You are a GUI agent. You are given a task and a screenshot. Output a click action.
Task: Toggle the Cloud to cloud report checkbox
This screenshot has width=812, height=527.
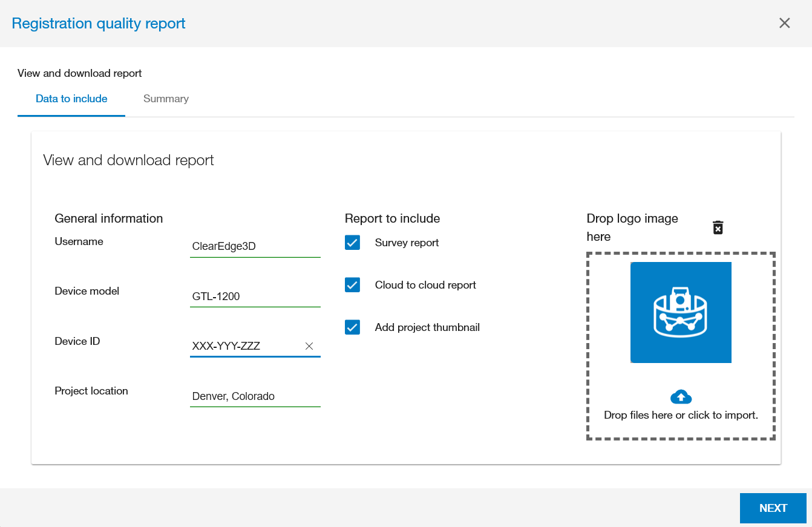[352, 285]
